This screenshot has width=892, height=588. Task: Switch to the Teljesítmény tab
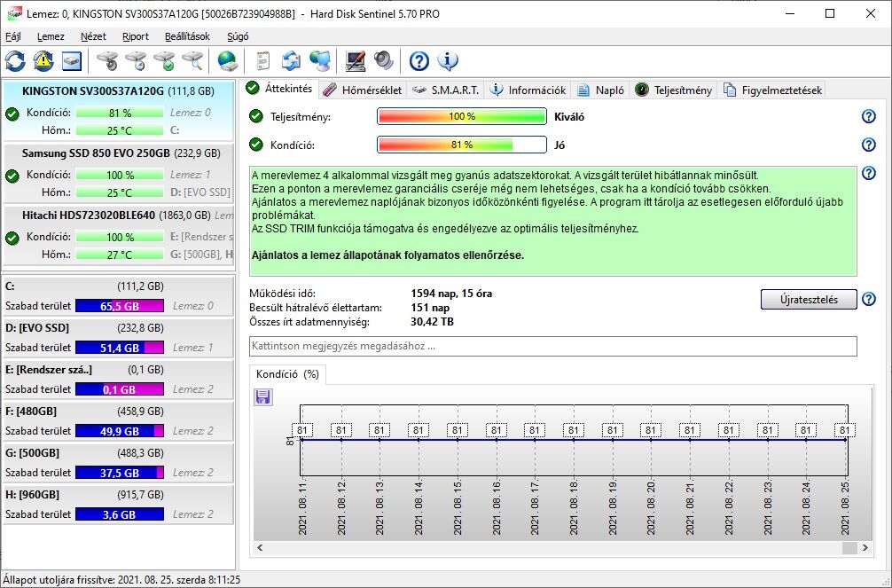click(x=674, y=90)
